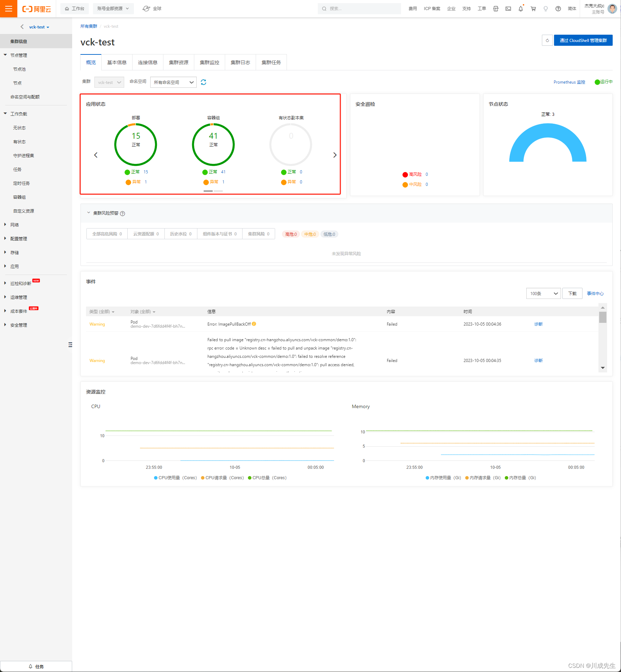
Task: Click the refresh button beside CloudShell
Action: click(x=547, y=40)
